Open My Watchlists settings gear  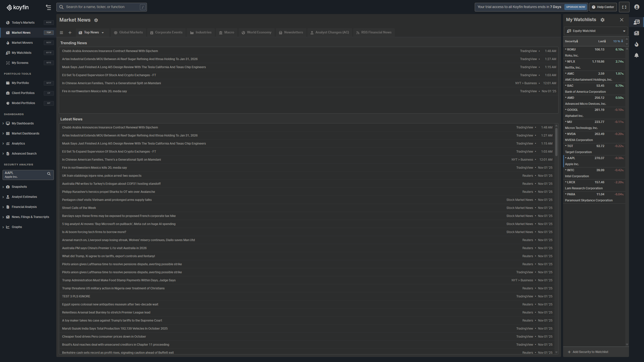(602, 20)
